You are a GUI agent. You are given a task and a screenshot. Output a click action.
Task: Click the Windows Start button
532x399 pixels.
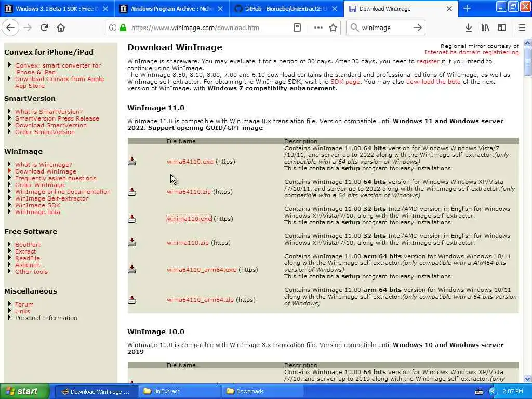(x=25, y=392)
